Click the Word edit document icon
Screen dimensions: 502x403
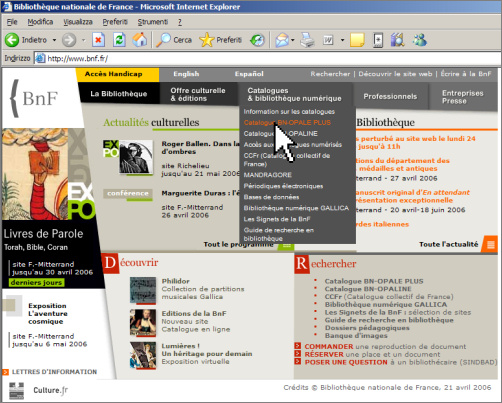point(328,40)
